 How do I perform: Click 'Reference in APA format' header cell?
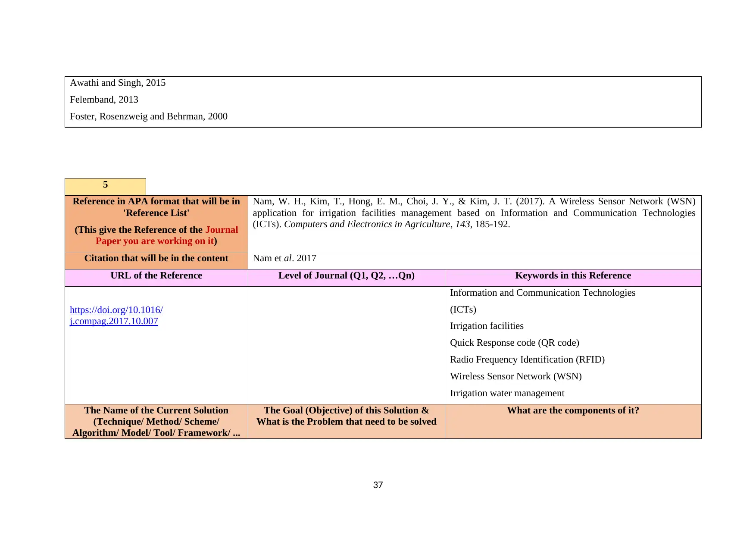(x=156, y=224)
